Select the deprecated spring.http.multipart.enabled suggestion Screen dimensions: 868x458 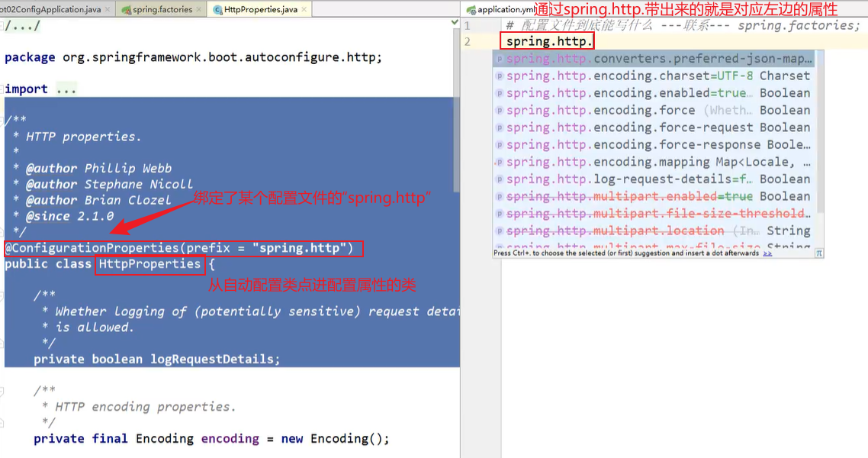[610, 196]
